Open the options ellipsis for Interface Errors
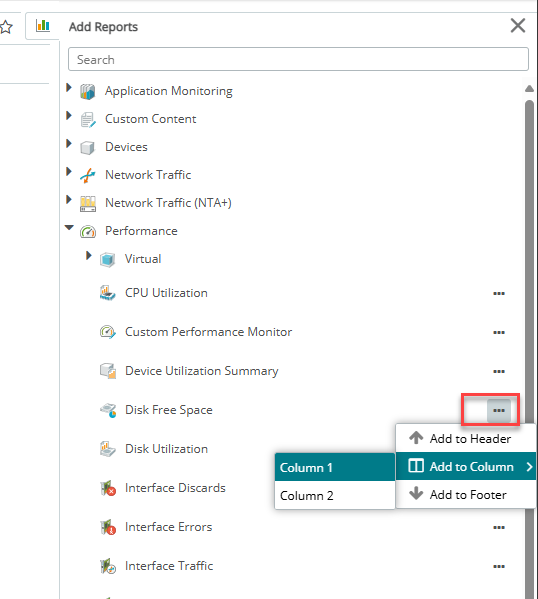The width and height of the screenshot is (538, 599). point(499,528)
